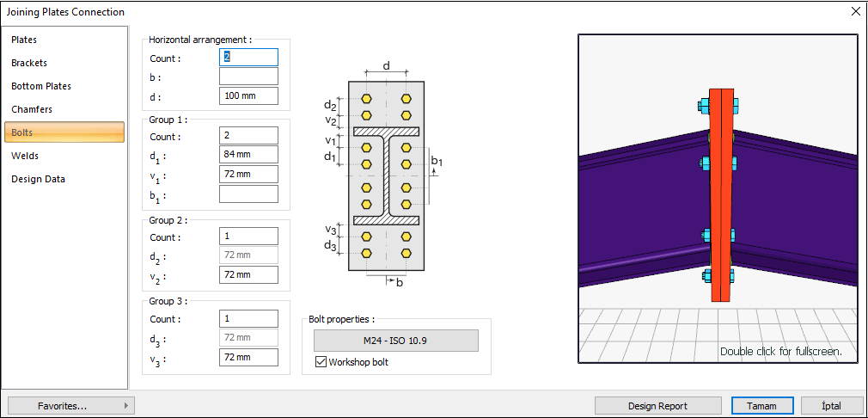Image resolution: width=868 pixels, height=418 pixels.
Task: Click the Group 3 v3 field
Action: click(248, 357)
